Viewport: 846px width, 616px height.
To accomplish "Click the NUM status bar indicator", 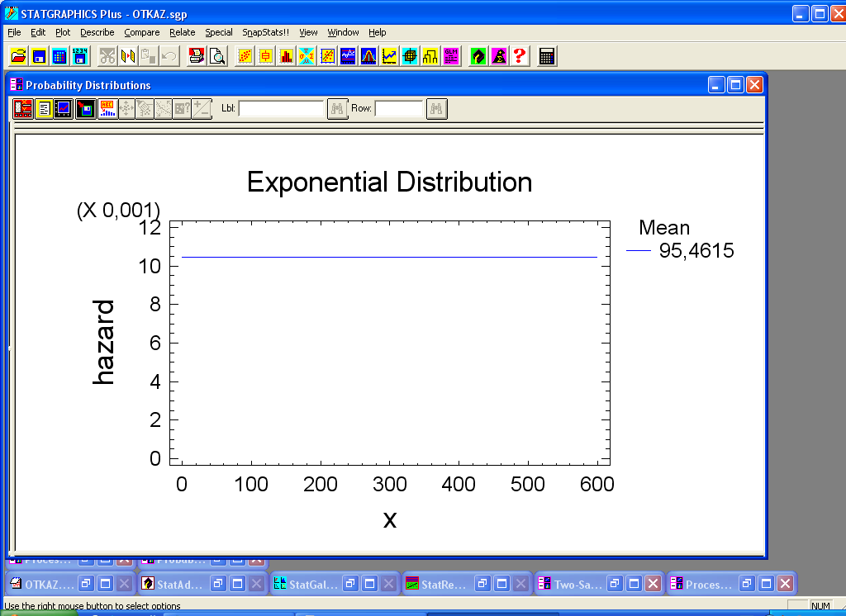I will tap(820, 606).
